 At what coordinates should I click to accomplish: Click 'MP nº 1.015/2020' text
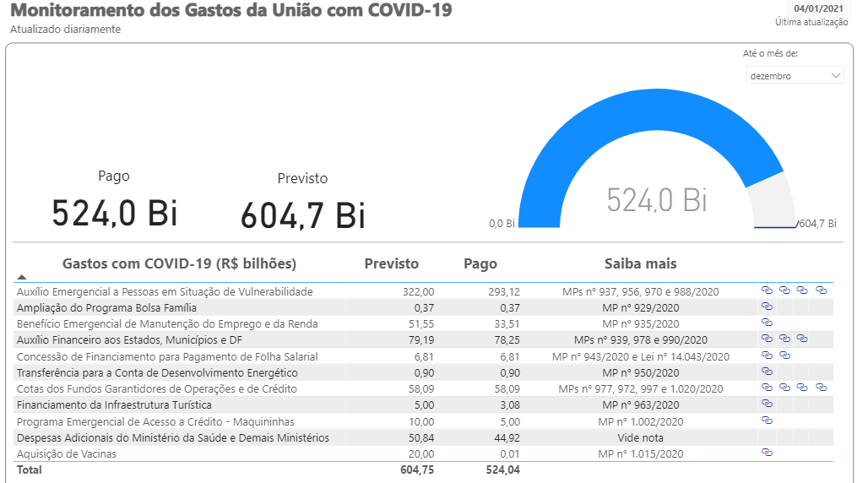pyautogui.click(x=641, y=454)
